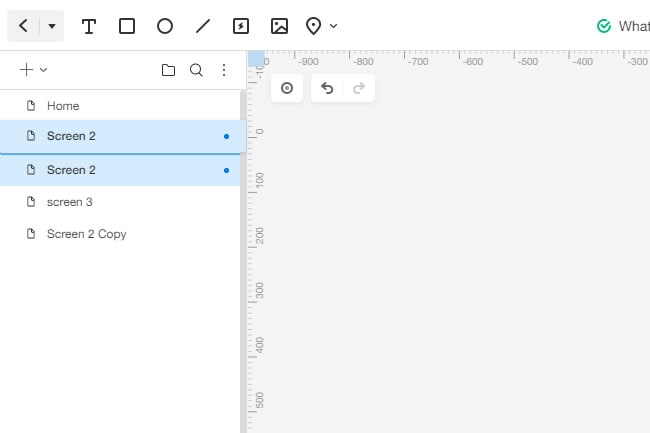Click the screens panel vertical scrollbar
The height and width of the screenshot is (433, 650).
[x=243, y=261]
